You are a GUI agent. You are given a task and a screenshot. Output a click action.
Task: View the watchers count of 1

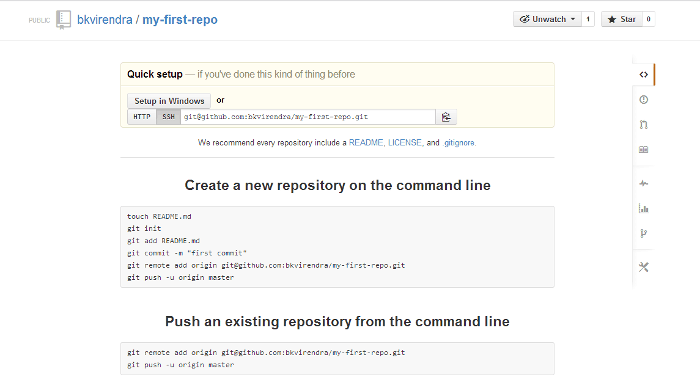[x=588, y=19]
